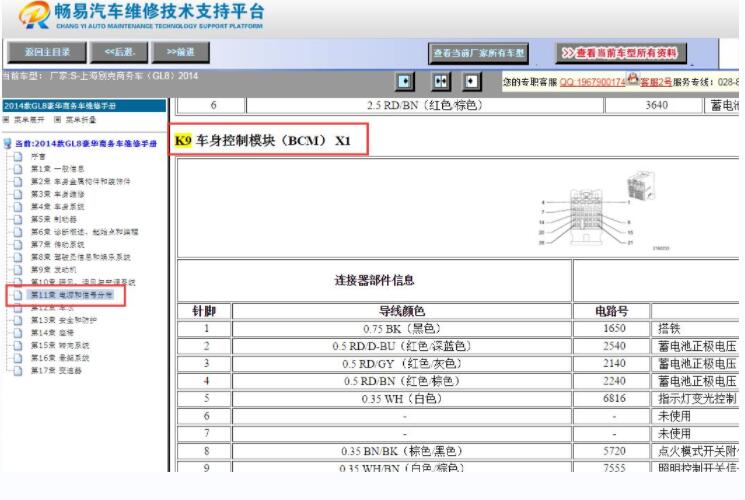Click page icon beside 第13章 安全和防护
The image size is (745, 500).
(18, 320)
